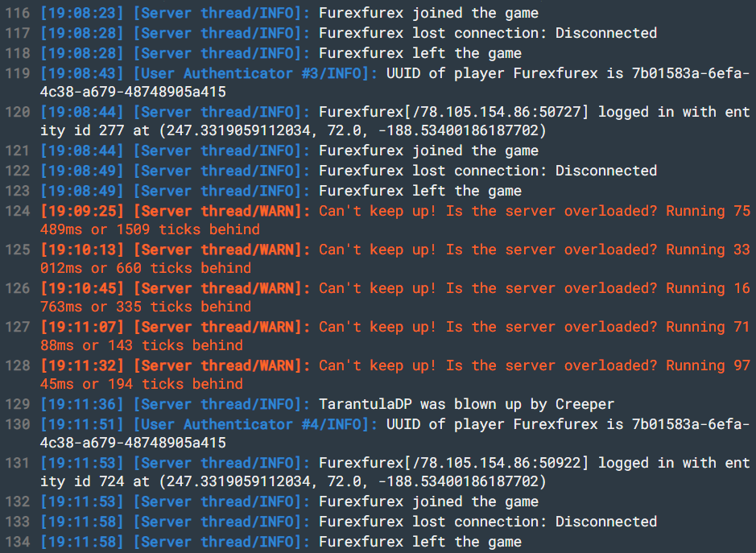756x553 pixels.
Task: Click line 122 lost connection message
Action: [x=487, y=171]
